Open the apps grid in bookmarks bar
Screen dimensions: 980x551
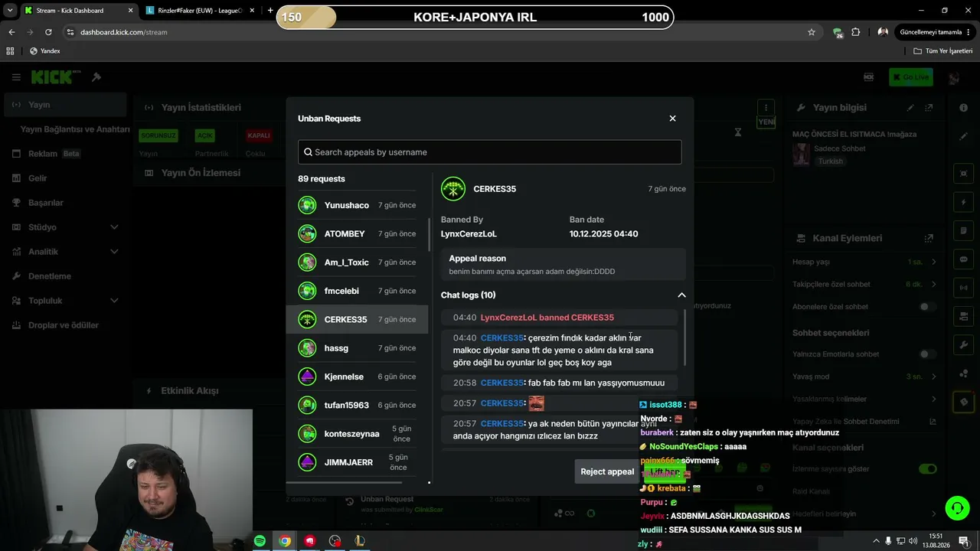[10, 51]
